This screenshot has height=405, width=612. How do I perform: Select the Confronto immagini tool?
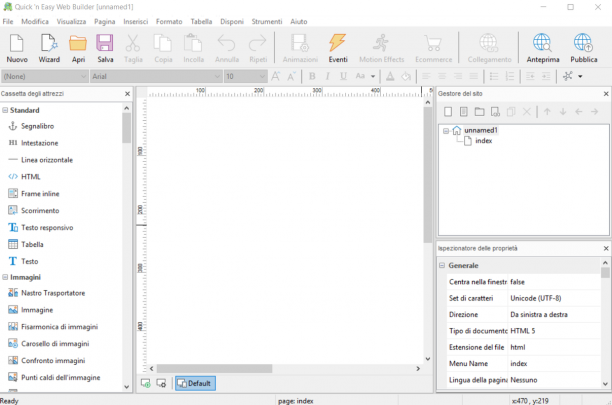pyautogui.click(x=46, y=361)
